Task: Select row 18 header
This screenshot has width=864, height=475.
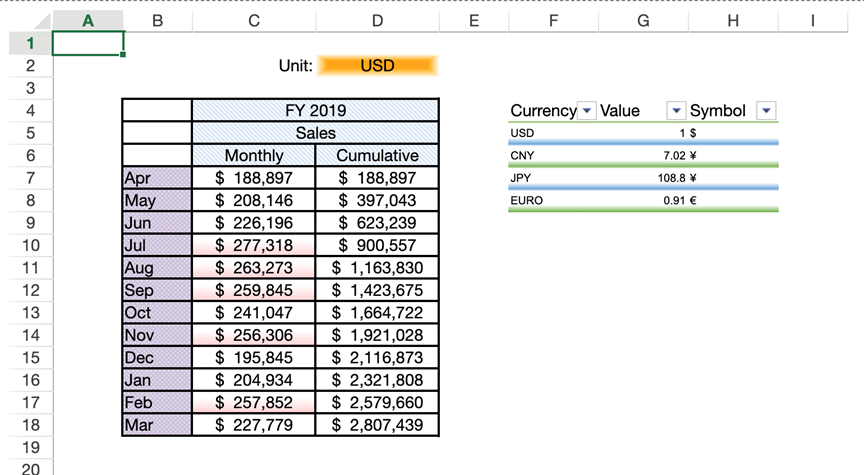Action: pyautogui.click(x=31, y=425)
